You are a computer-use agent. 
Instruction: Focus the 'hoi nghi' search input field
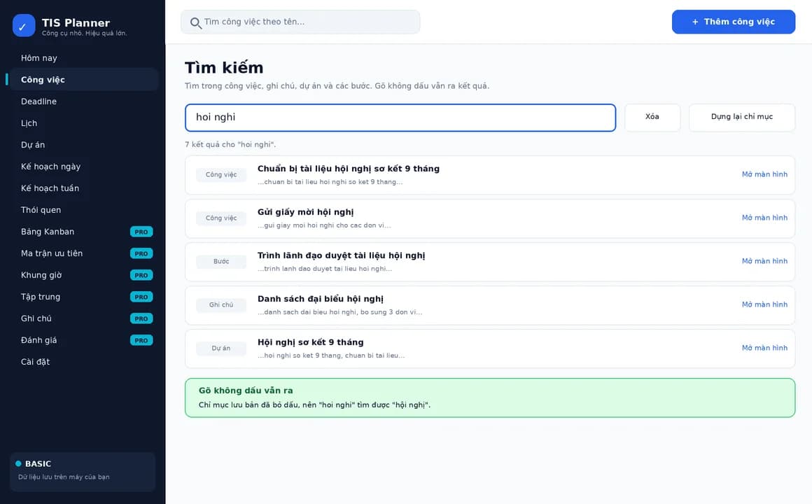(400, 118)
